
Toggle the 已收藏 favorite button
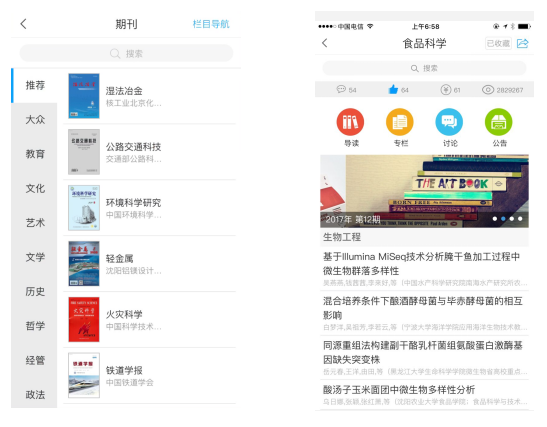click(x=498, y=43)
